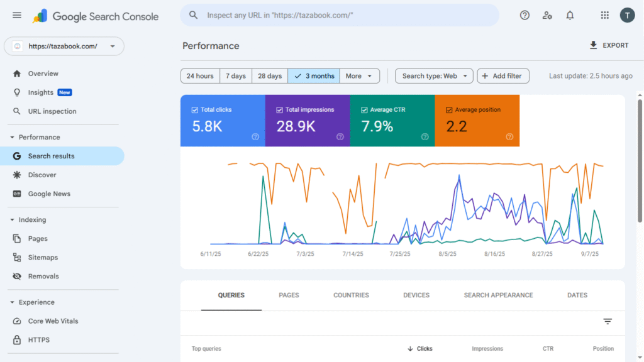Click the blue Total clicks metric card
The image size is (644, 362).
[x=223, y=121]
